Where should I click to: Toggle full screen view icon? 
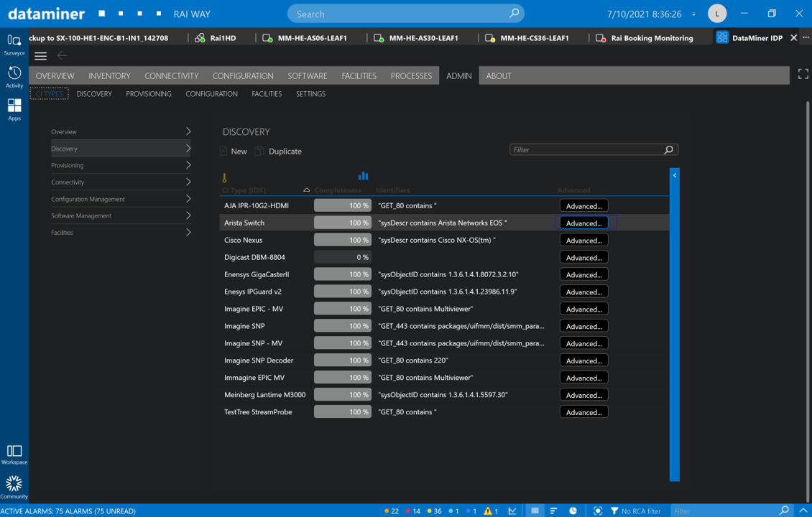point(803,74)
